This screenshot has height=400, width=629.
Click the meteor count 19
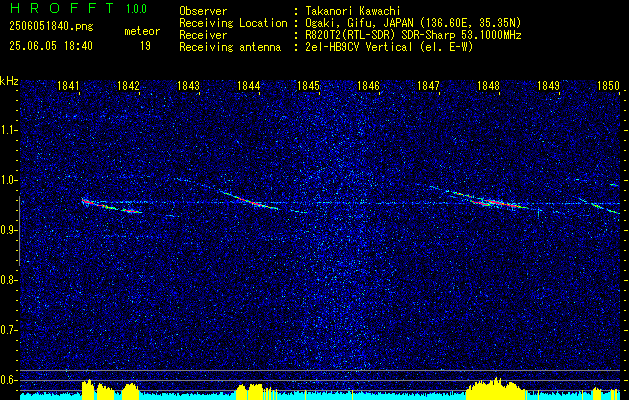tap(145, 46)
